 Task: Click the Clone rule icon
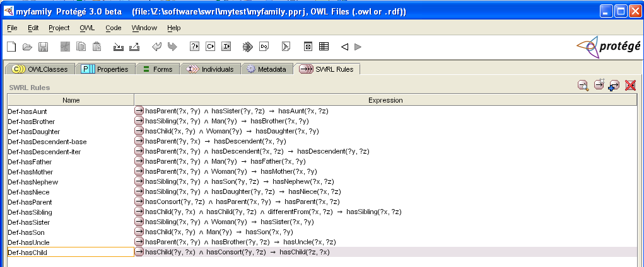coord(614,86)
